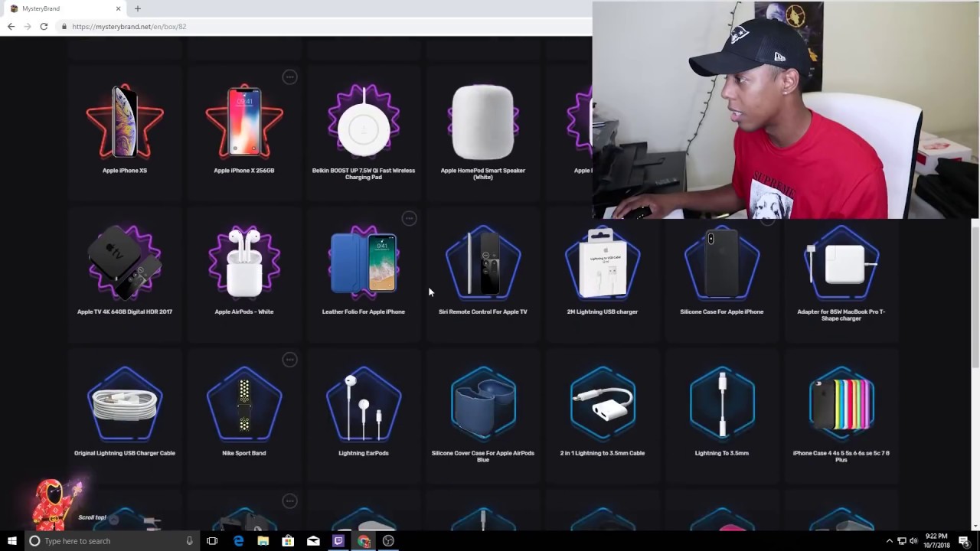Image resolution: width=980 pixels, height=551 pixels.
Task: Open File Explorer from the taskbar
Action: [x=263, y=541]
